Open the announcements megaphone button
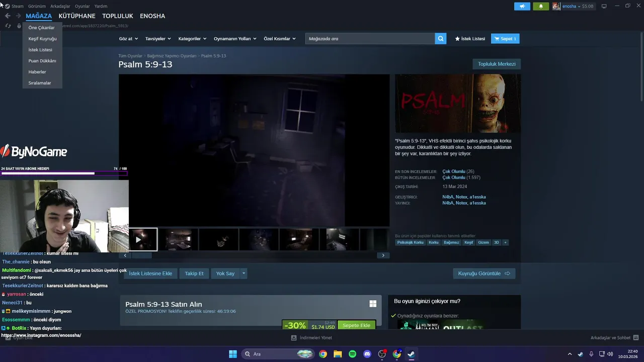Screen dimensions: 644x362 click(522, 6)
